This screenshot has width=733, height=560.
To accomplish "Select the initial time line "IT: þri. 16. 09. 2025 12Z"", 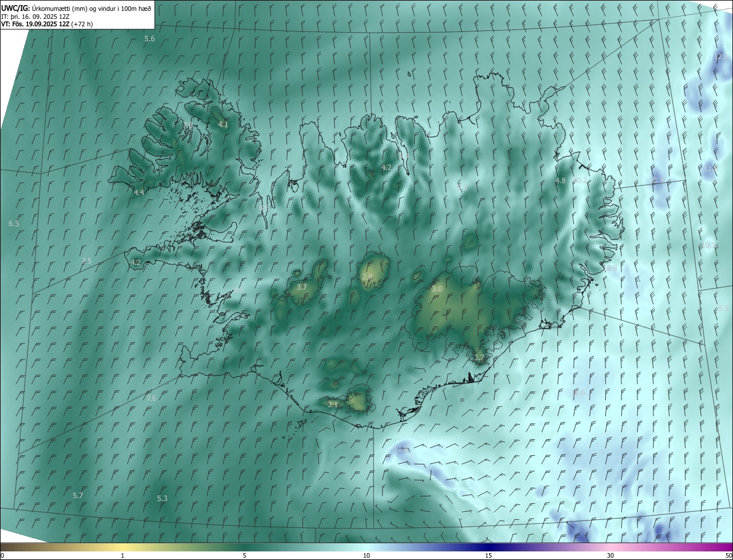I will coord(36,17).
